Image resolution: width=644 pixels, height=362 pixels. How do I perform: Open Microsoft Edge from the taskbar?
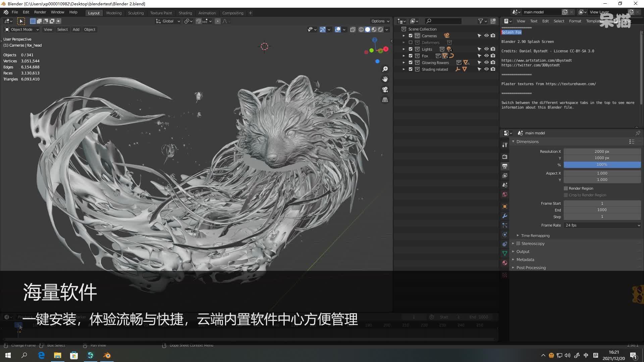41,355
